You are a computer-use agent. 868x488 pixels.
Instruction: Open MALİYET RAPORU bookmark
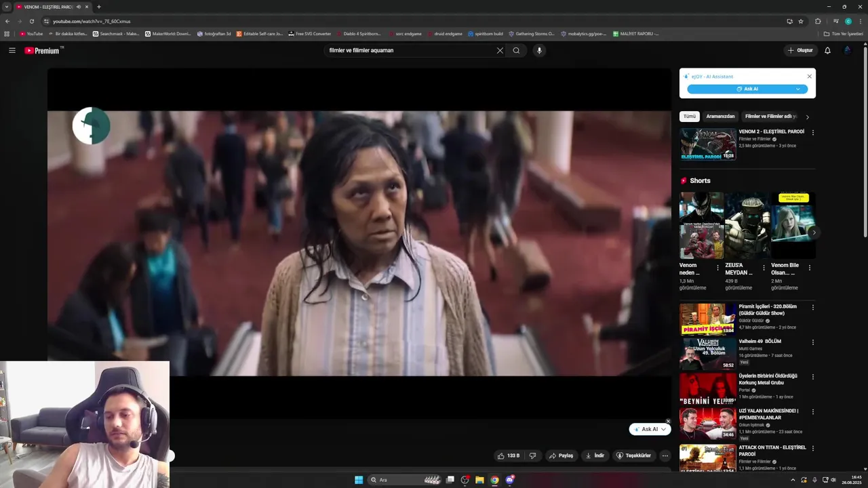[x=635, y=33]
